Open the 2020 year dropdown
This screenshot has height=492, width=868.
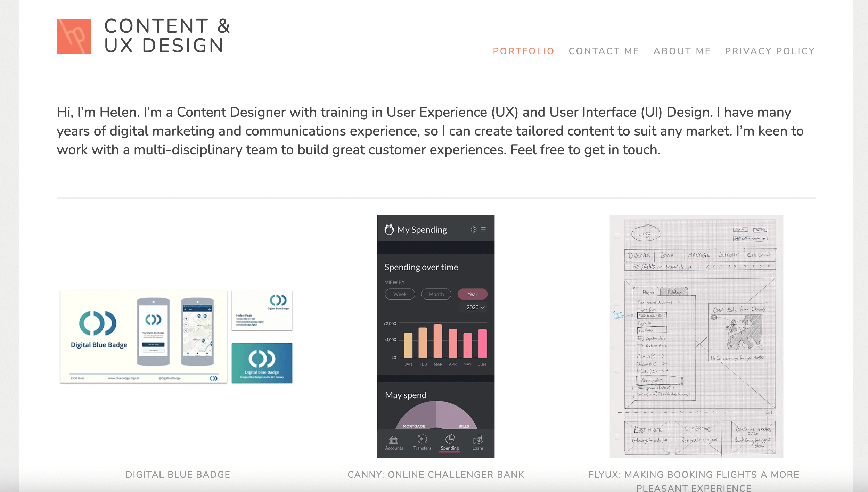pyautogui.click(x=474, y=307)
